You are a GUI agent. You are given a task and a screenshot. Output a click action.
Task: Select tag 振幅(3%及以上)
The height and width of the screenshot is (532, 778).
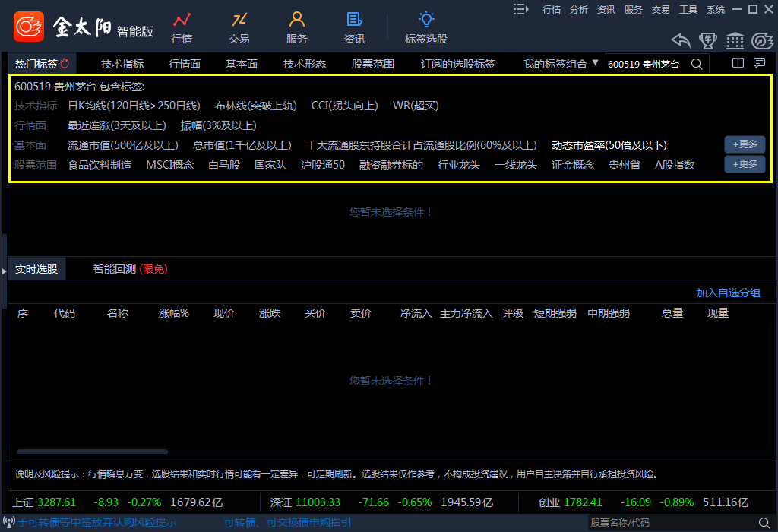coord(218,125)
